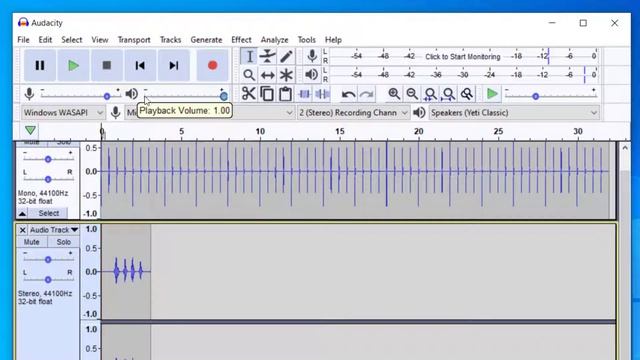Start playback with the large Play button

click(x=73, y=65)
